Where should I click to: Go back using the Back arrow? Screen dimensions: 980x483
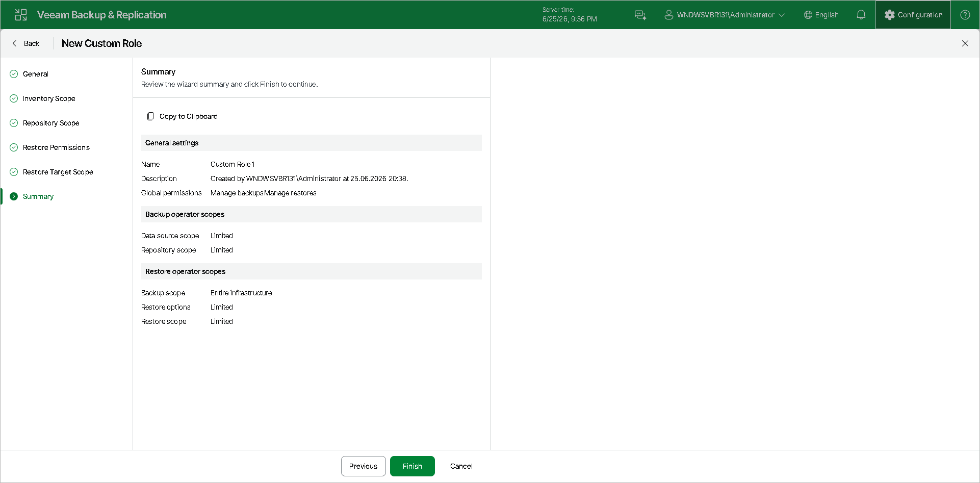25,43
